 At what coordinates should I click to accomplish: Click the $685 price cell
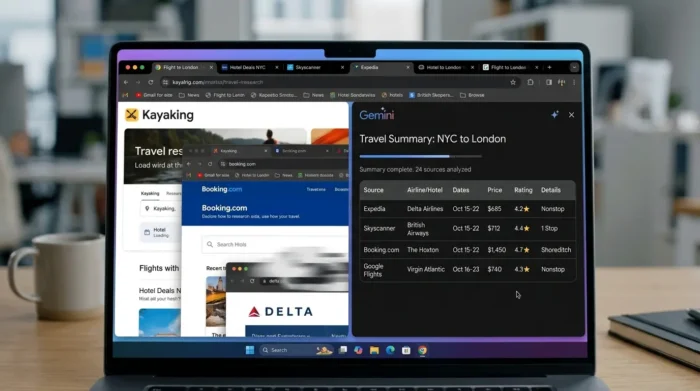tap(494, 209)
